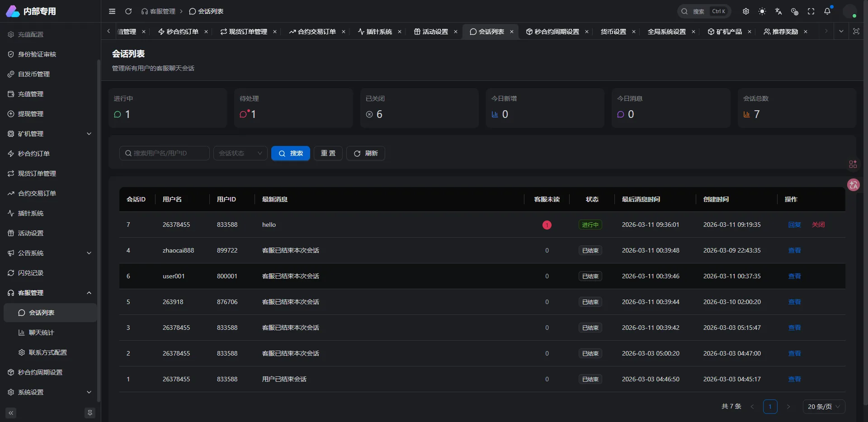Click the page reload icon in header

pyautogui.click(x=128, y=11)
